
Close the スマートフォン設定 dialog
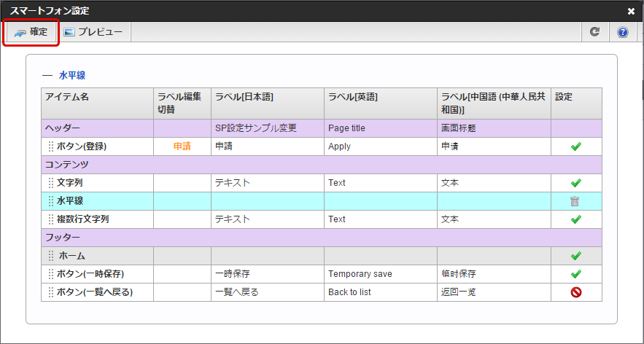click(631, 11)
